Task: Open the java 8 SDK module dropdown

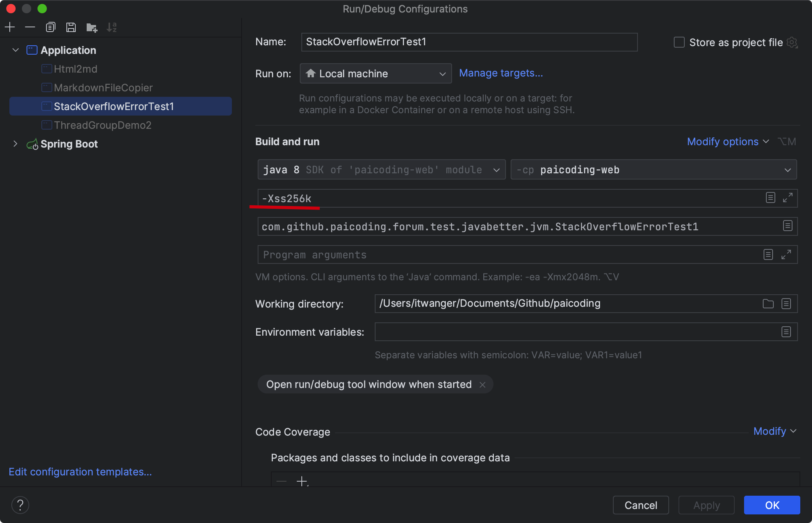Action: tap(381, 170)
